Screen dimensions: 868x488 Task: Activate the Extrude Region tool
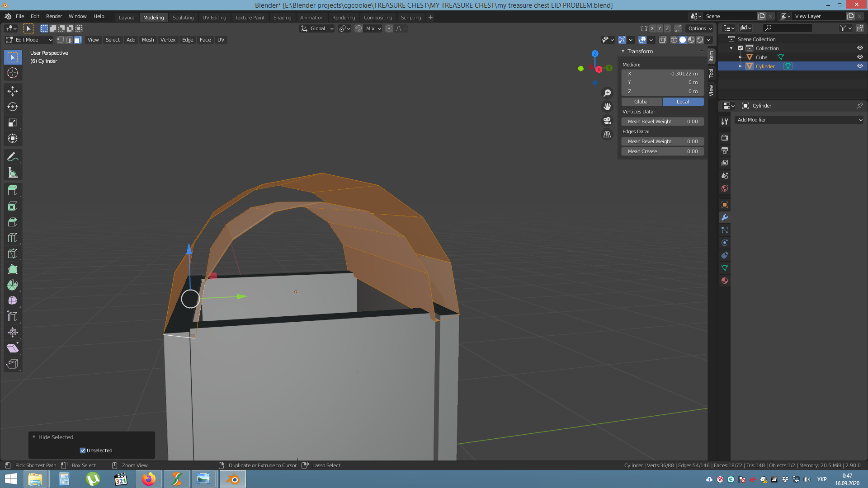pos(13,190)
